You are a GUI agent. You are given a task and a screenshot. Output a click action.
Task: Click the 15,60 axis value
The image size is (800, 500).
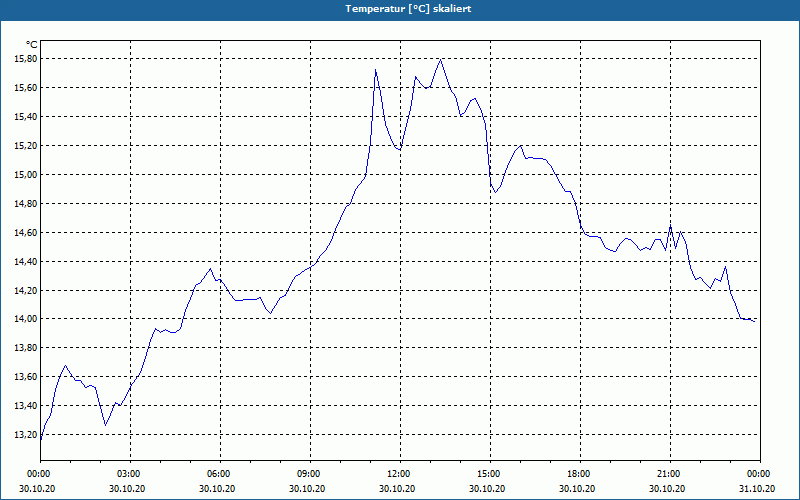coord(27,88)
